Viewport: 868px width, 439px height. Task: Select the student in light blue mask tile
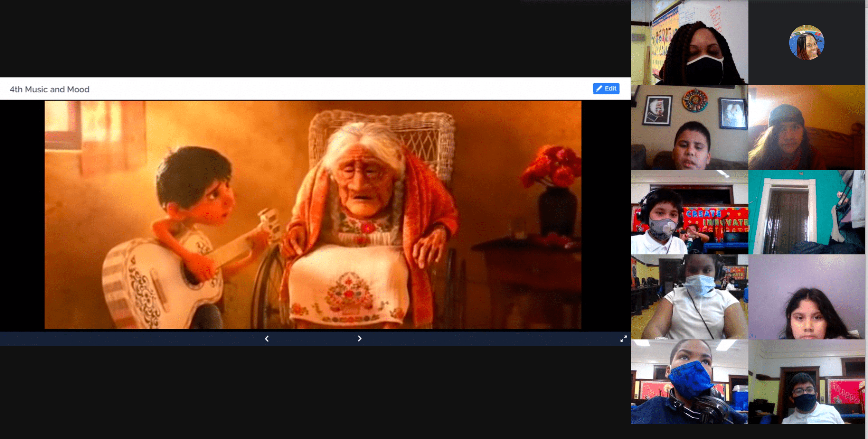point(689,297)
